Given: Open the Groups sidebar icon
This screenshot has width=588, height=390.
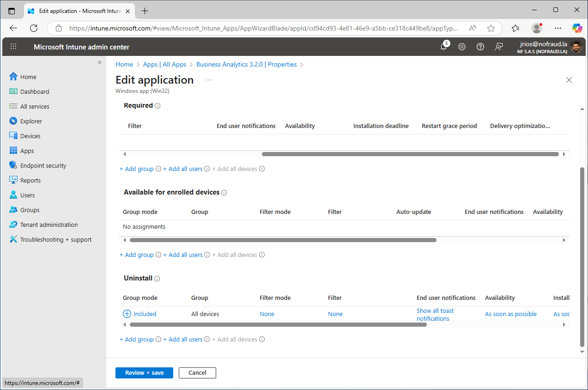Looking at the screenshot, I should (x=13, y=210).
